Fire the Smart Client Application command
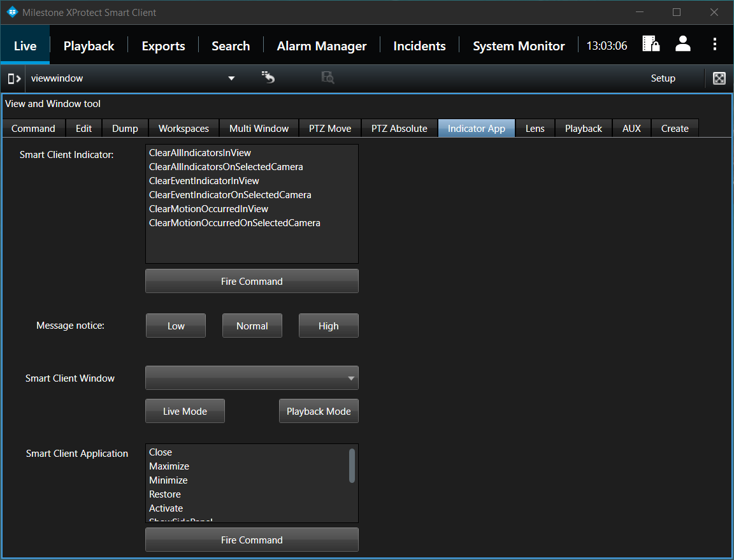Viewport: 734px width, 560px height. click(252, 540)
